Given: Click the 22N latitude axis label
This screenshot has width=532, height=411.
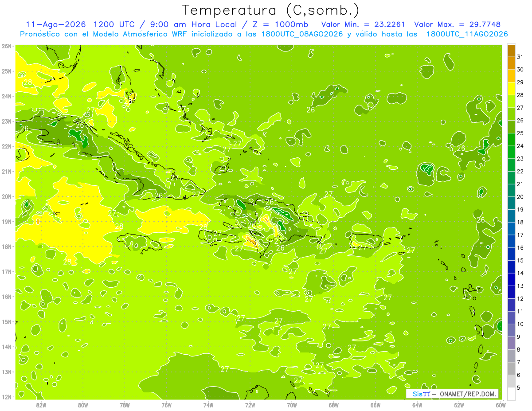Looking at the screenshot, I should [x=7, y=146].
